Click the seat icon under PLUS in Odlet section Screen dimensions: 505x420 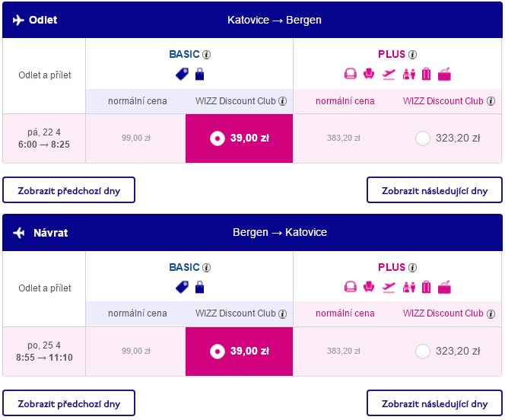point(369,74)
